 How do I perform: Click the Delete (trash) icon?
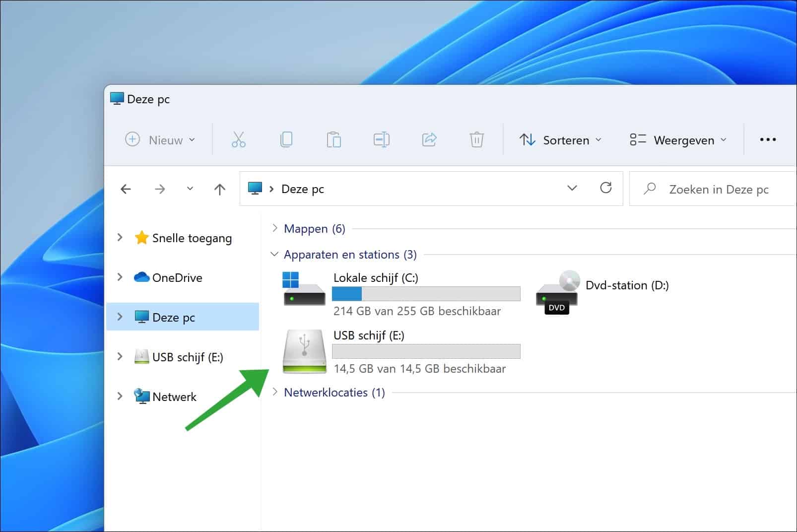pyautogui.click(x=476, y=139)
